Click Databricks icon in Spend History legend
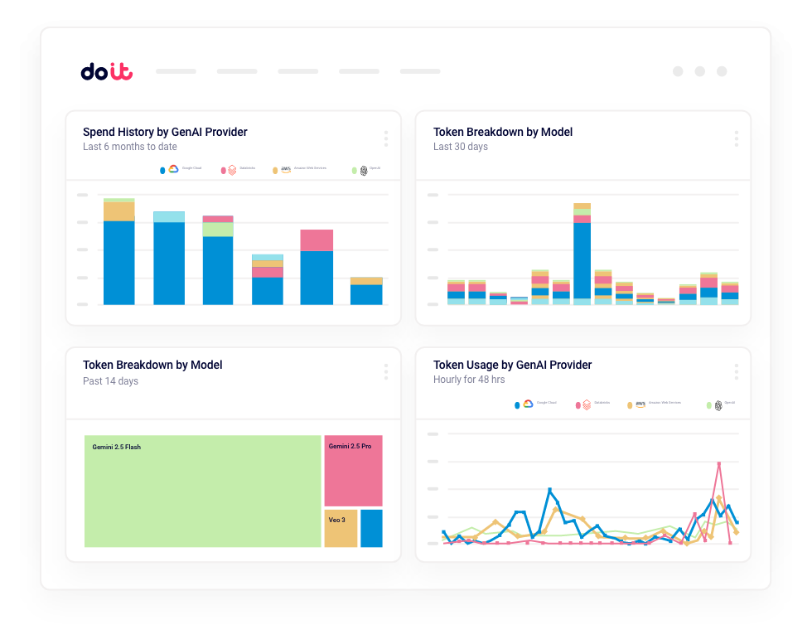812x644 pixels. pyautogui.click(x=232, y=170)
